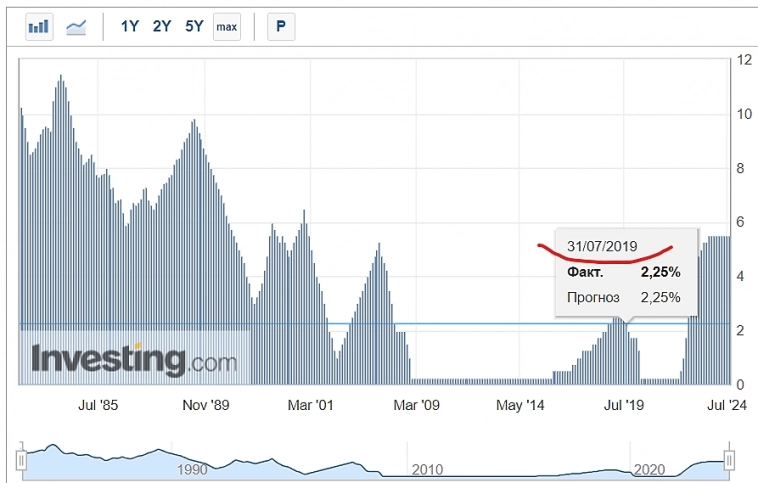758x483 pixels.
Task: Switch to the area chart view icon
Action: (76, 27)
